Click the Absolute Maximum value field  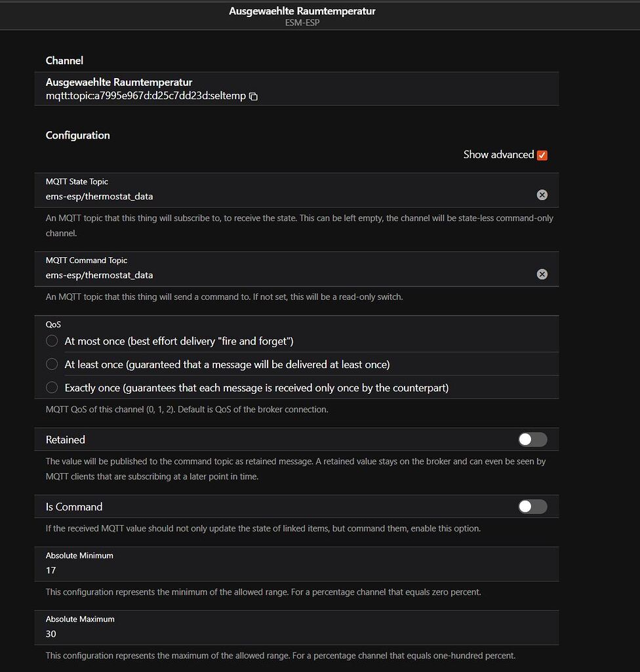(197, 633)
